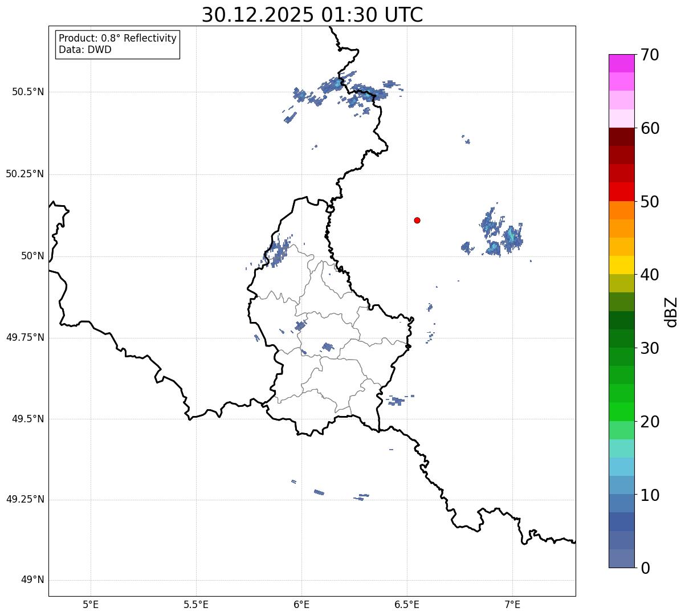
Task: Click the red station marker dot
Action: (x=417, y=220)
